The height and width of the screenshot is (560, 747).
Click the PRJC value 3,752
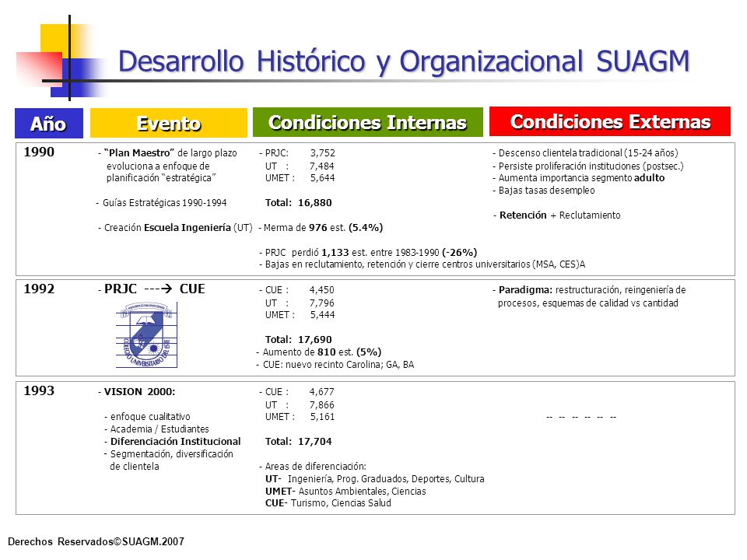point(322,153)
